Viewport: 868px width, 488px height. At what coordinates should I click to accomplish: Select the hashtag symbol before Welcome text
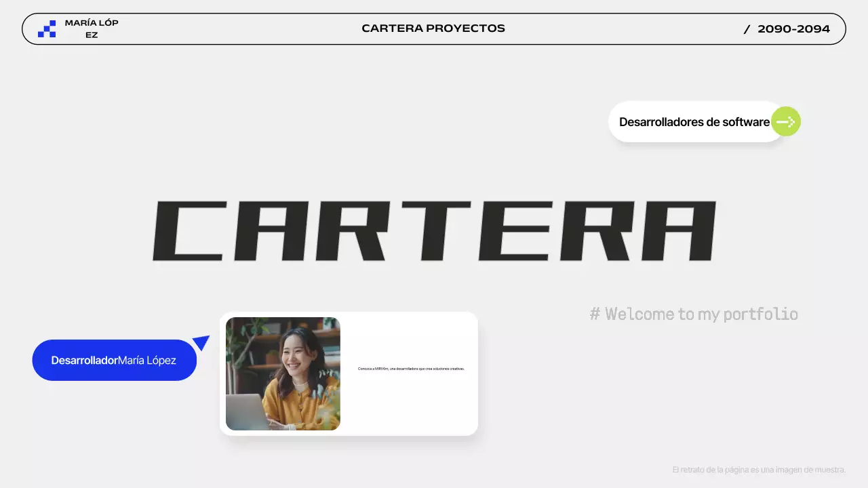click(x=595, y=314)
